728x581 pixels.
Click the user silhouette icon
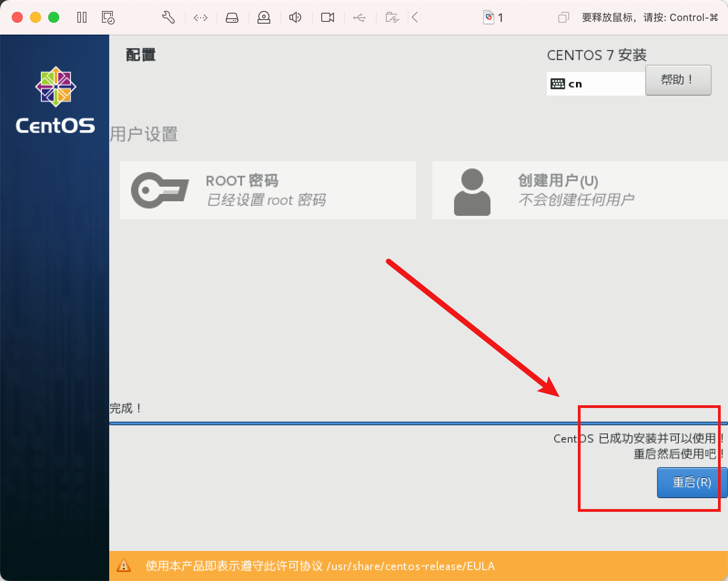472,192
